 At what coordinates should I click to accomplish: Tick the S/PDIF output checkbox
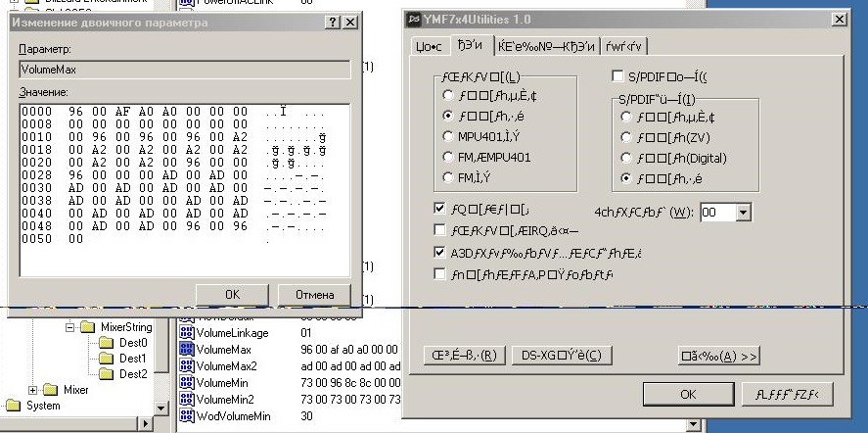coord(617,76)
